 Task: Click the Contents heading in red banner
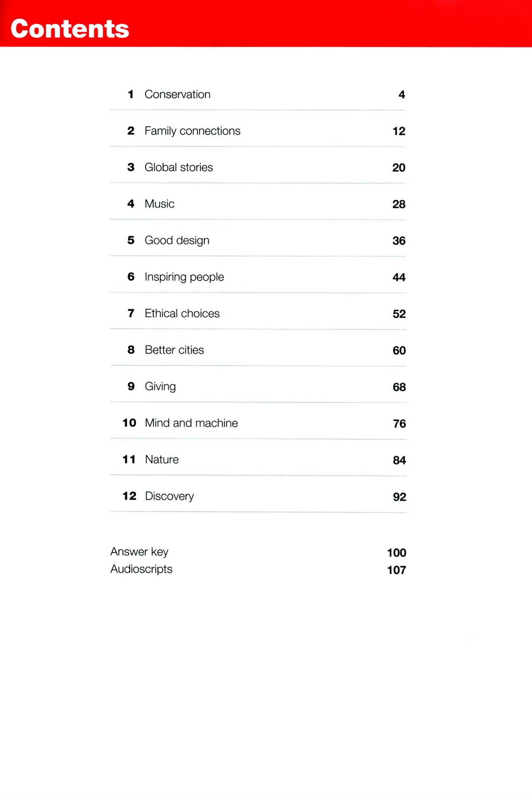point(70,29)
